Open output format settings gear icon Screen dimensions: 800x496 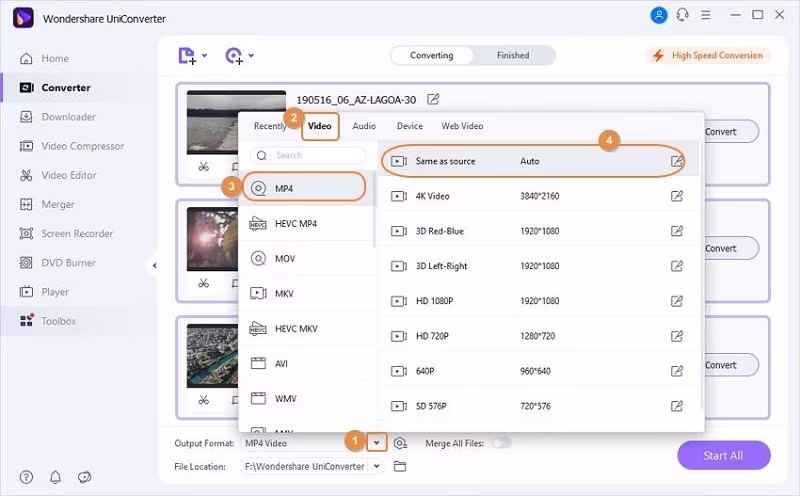tap(401, 443)
